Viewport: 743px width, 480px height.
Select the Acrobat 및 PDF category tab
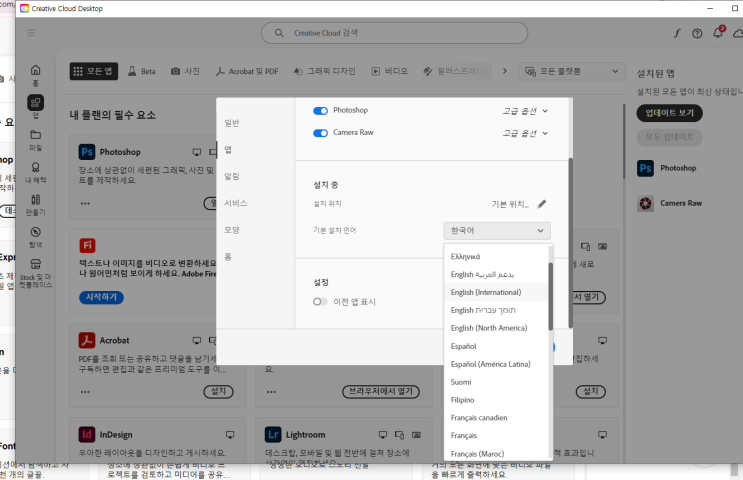pyautogui.click(x=247, y=71)
